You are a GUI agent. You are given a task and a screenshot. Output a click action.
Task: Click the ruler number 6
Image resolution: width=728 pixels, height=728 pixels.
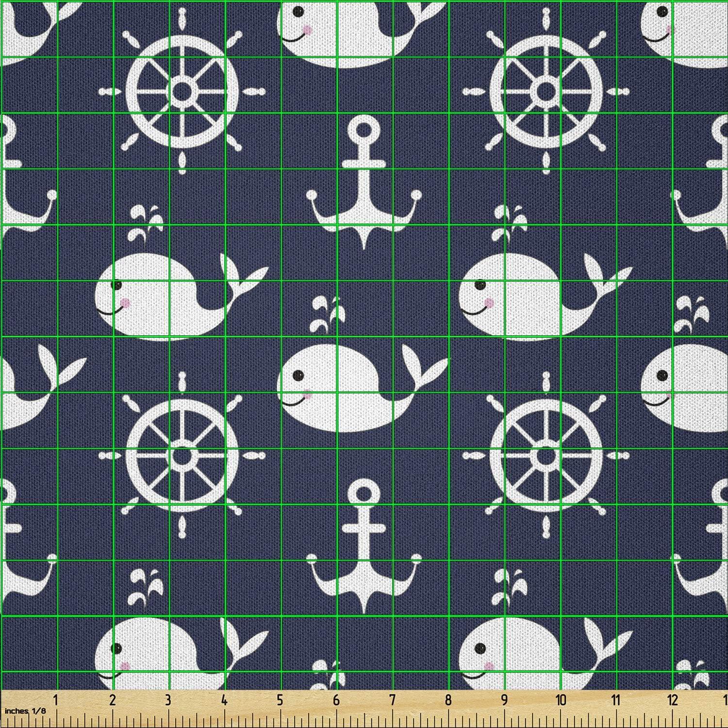(x=336, y=700)
